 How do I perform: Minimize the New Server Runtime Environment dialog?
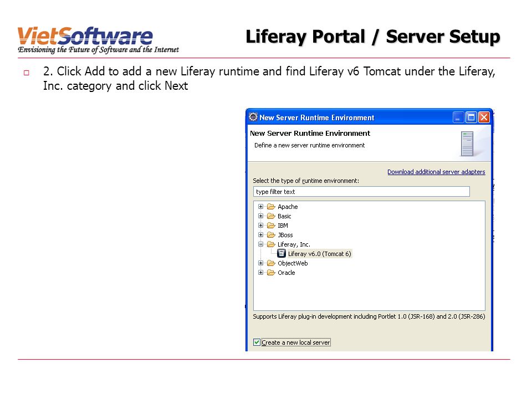(x=458, y=117)
